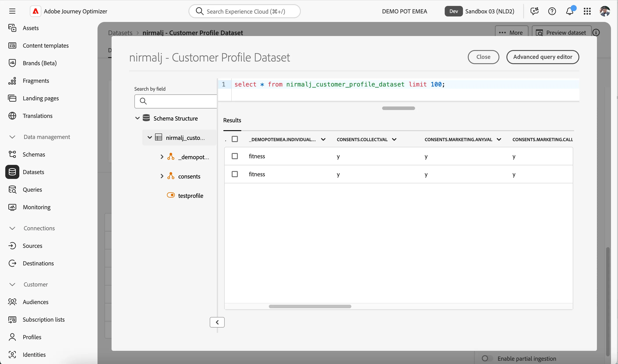The image size is (618, 364).
Task: Click the Close button
Action: click(483, 57)
